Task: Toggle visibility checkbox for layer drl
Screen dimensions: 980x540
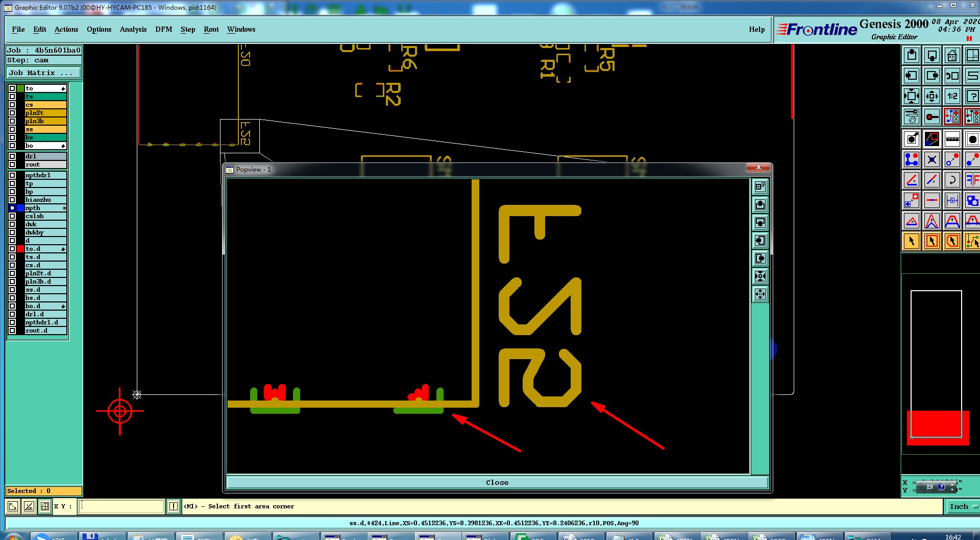Action: click(x=12, y=156)
